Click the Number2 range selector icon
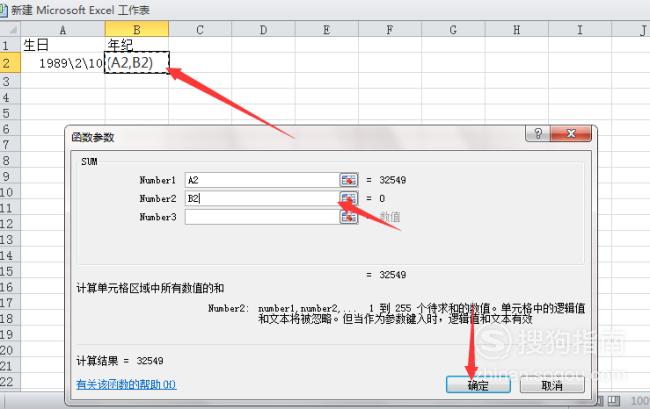Screen dimensions: 650x409 pos(348,198)
